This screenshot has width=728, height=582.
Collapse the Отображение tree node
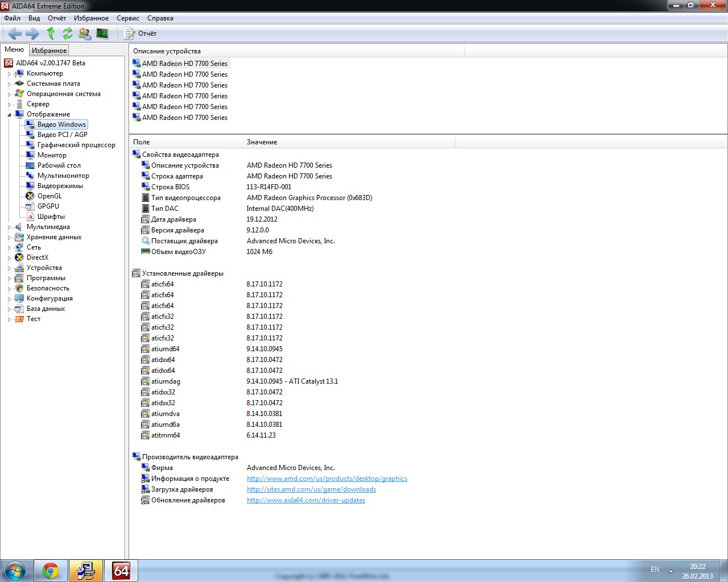[x=9, y=115]
